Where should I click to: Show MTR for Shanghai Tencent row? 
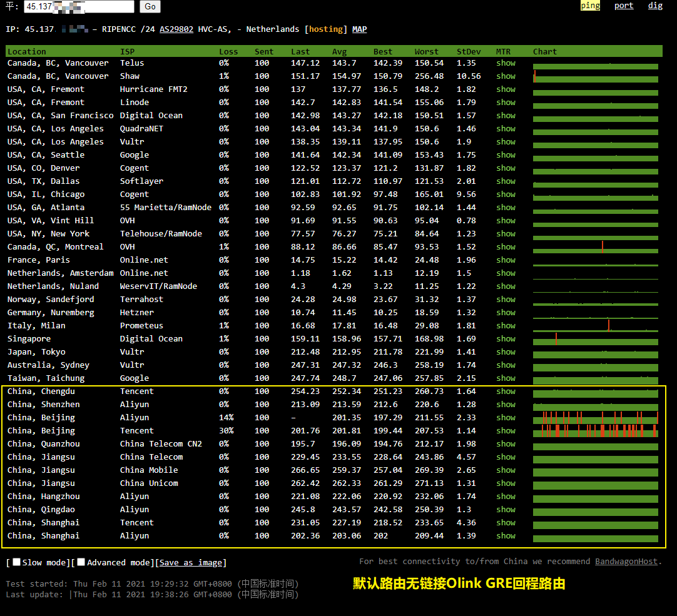pyautogui.click(x=506, y=523)
